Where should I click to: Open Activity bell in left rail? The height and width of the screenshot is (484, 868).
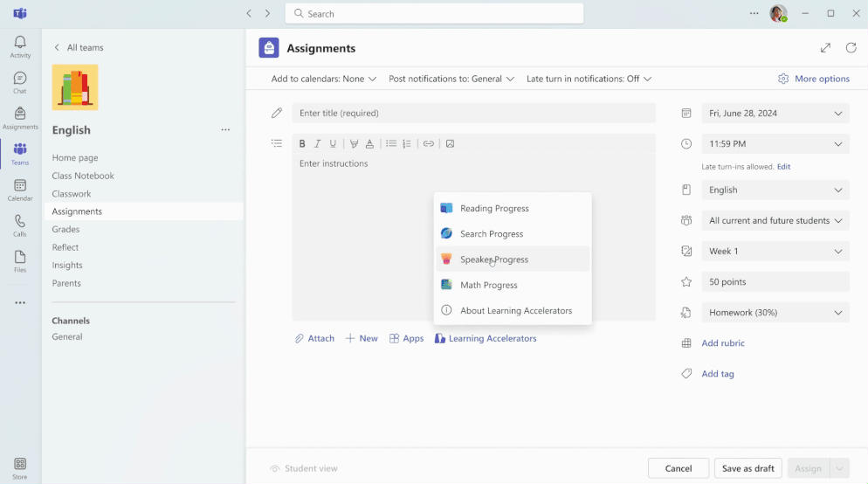(20, 47)
